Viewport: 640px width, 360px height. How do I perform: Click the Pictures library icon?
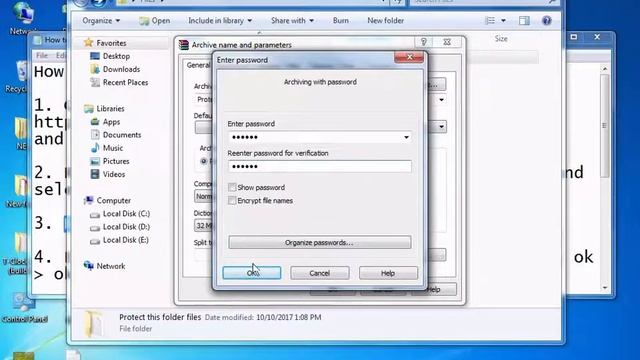pos(95,161)
